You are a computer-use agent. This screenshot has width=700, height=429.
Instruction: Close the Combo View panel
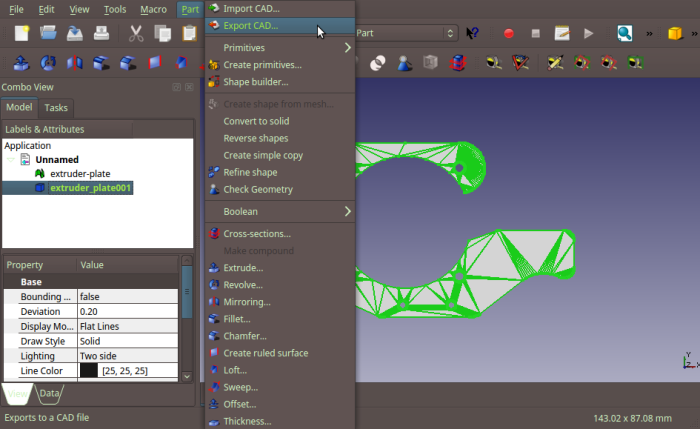pyautogui.click(x=189, y=87)
